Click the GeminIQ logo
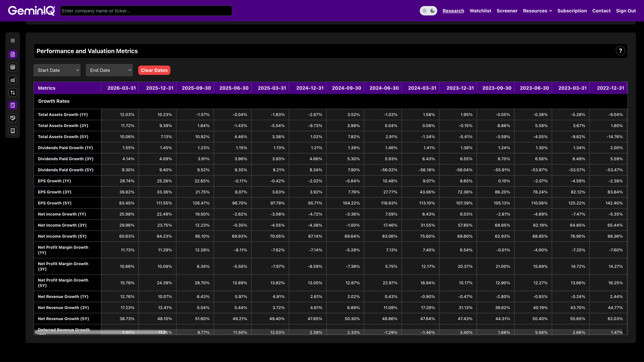The image size is (644, 362). (32, 11)
